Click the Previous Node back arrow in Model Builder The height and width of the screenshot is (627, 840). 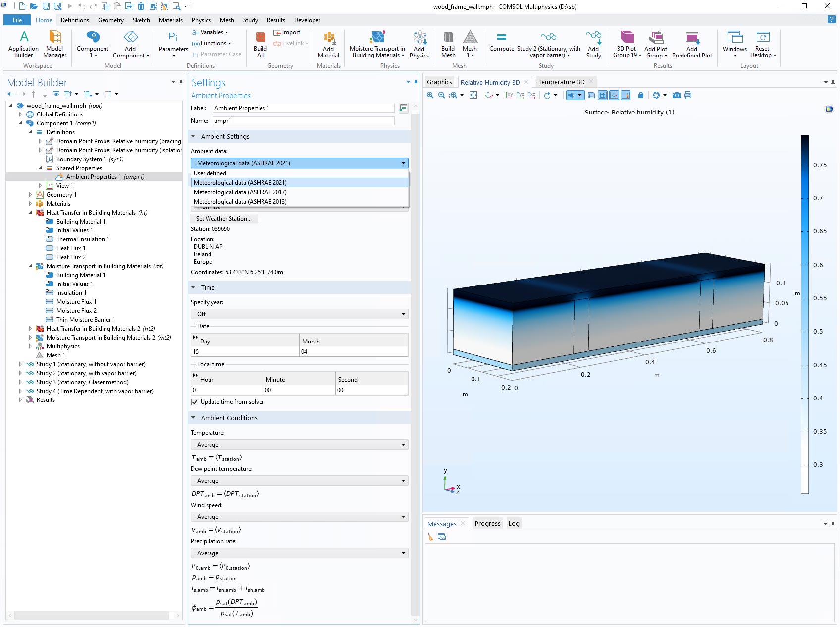click(x=11, y=94)
